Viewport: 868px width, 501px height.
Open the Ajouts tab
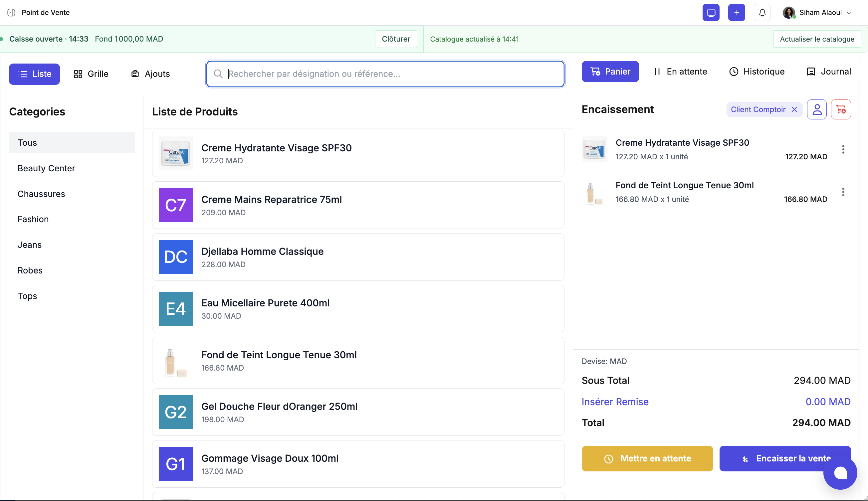pyautogui.click(x=151, y=74)
